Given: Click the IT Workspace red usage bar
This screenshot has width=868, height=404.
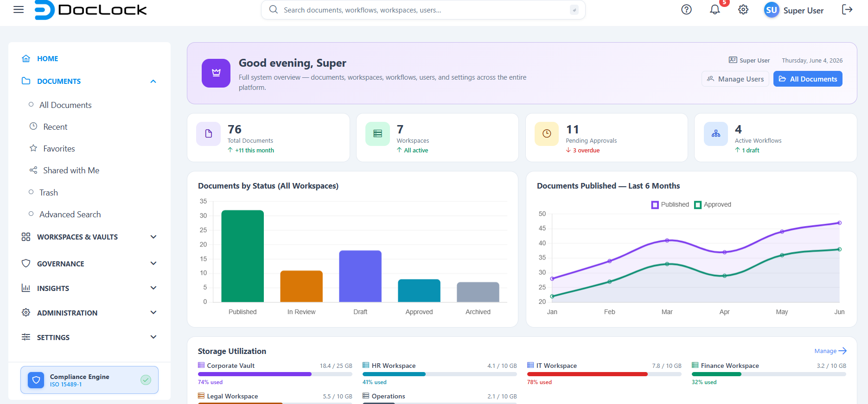Looking at the screenshot, I should 604,374.
